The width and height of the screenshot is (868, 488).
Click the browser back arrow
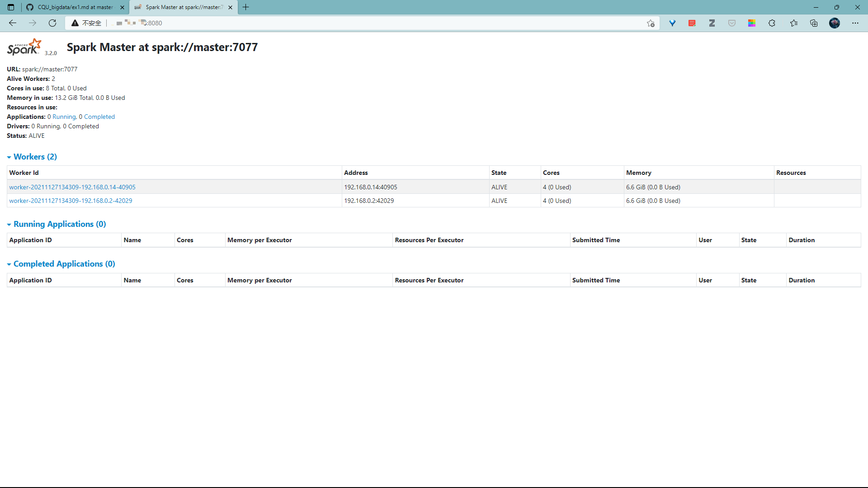pos(13,23)
